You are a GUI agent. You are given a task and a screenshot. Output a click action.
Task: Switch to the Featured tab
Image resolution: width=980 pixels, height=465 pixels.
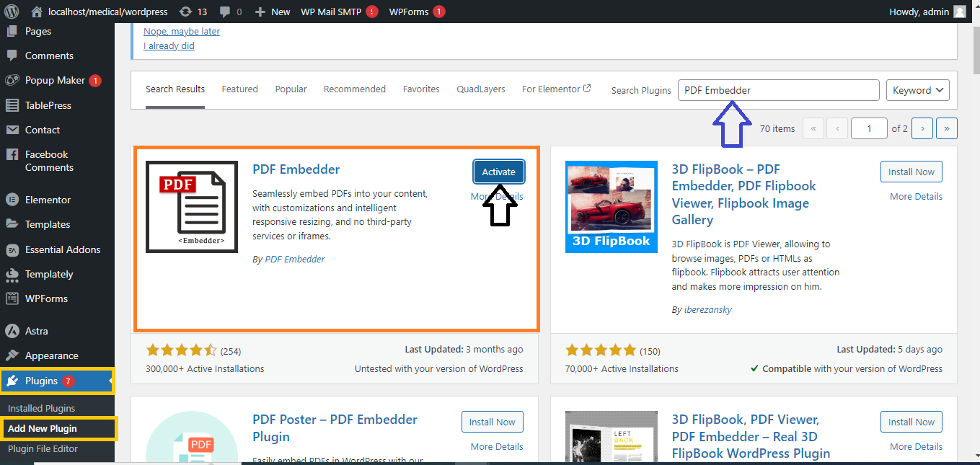point(239,89)
